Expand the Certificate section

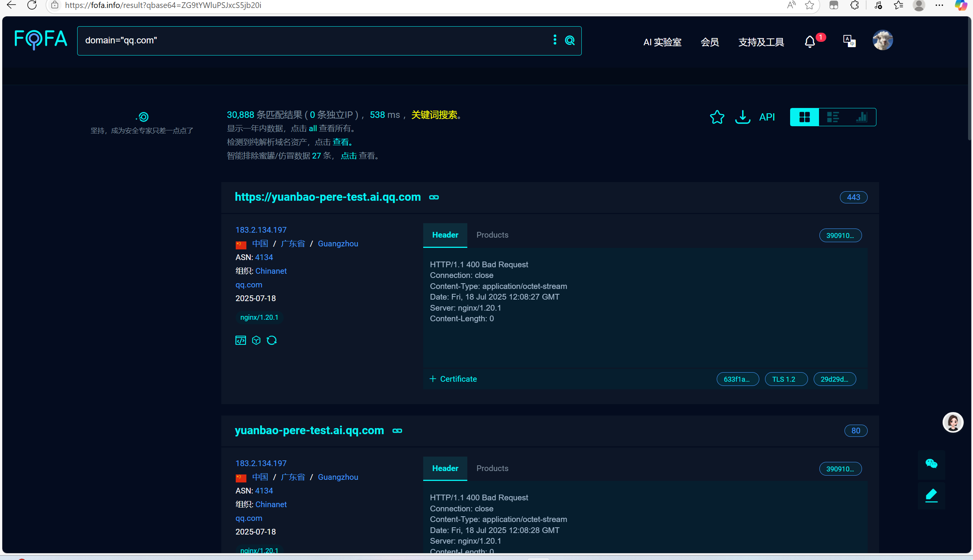click(x=453, y=379)
